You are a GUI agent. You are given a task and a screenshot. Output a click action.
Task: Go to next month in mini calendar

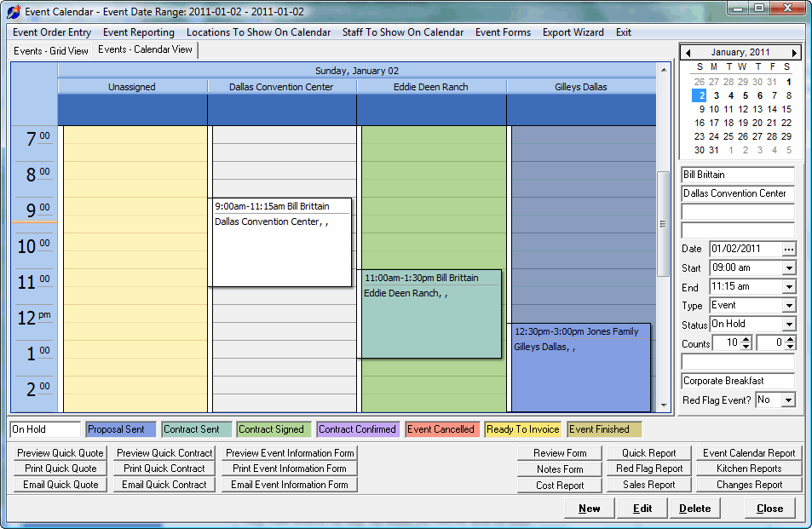(794, 52)
